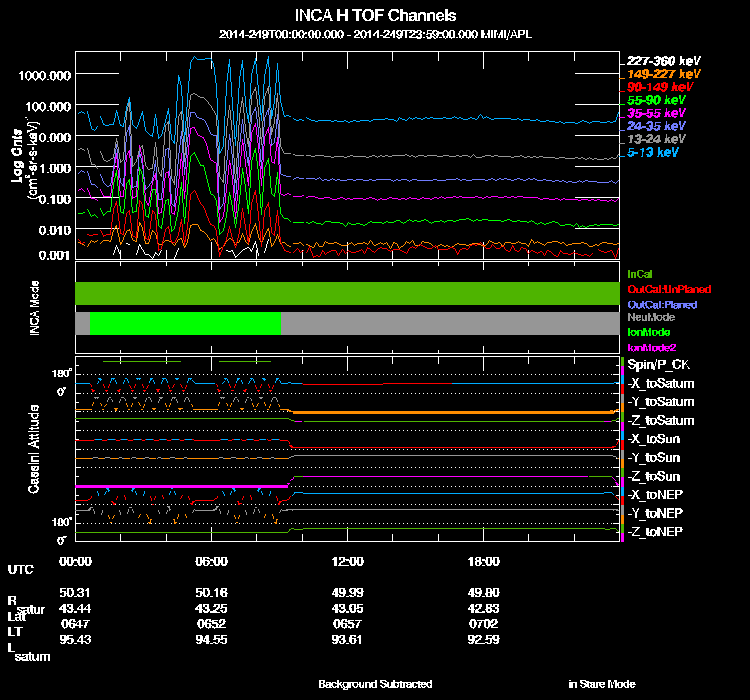
Task: Click the INCA H TOF Channels title
Action: [x=375, y=16]
